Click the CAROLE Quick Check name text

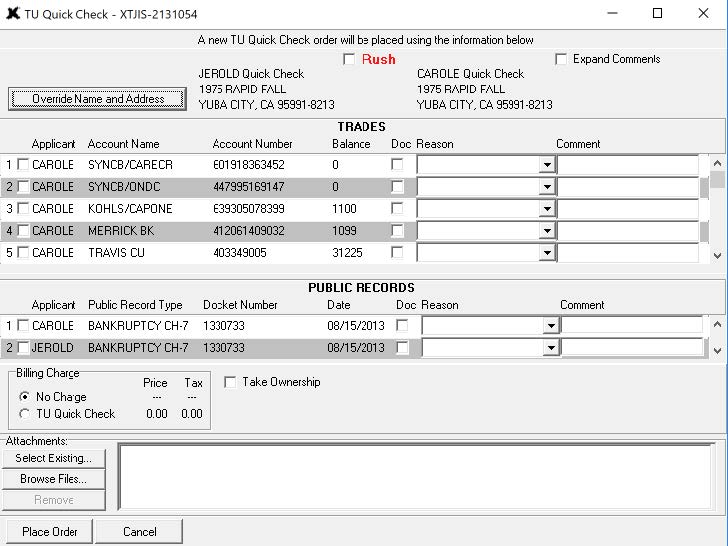pos(470,74)
